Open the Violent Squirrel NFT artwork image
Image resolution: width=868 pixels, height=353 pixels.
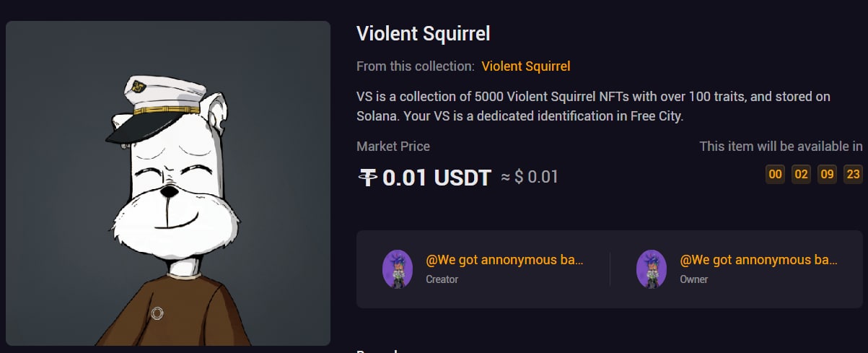pyautogui.click(x=168, y=183)
